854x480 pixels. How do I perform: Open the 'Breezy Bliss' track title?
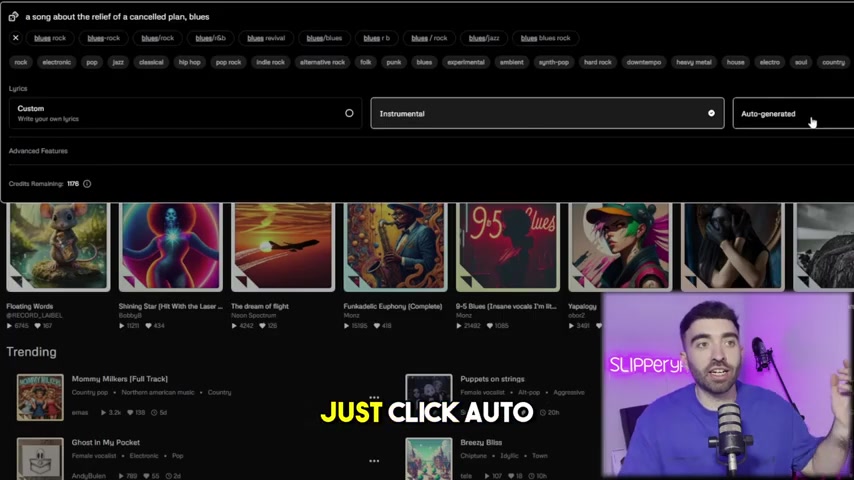pos(481,442)
